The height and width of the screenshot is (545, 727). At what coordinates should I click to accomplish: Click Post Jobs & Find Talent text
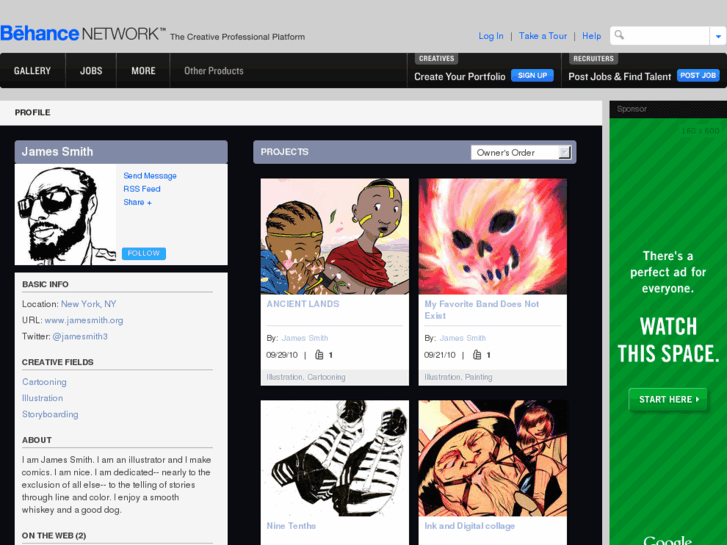pos(619,77)
